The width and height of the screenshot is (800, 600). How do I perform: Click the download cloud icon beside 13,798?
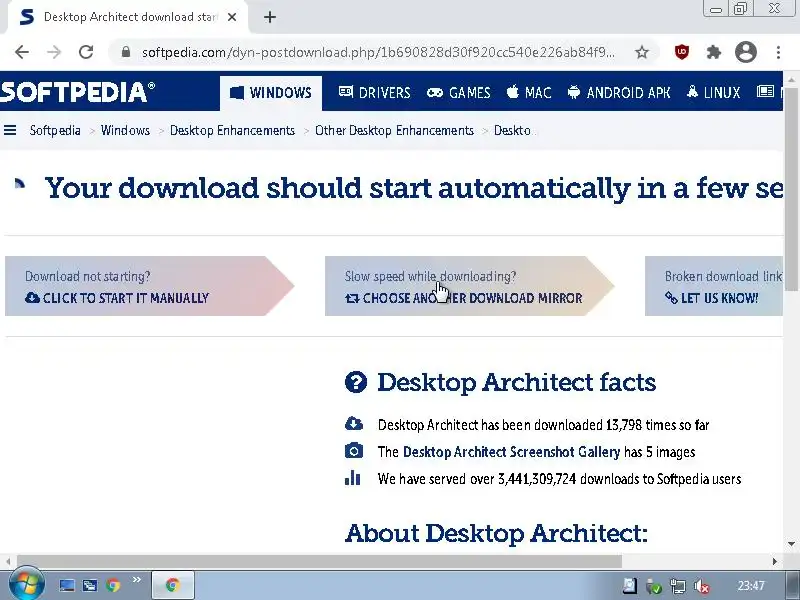pyautogui.click(x=354, y=423)
